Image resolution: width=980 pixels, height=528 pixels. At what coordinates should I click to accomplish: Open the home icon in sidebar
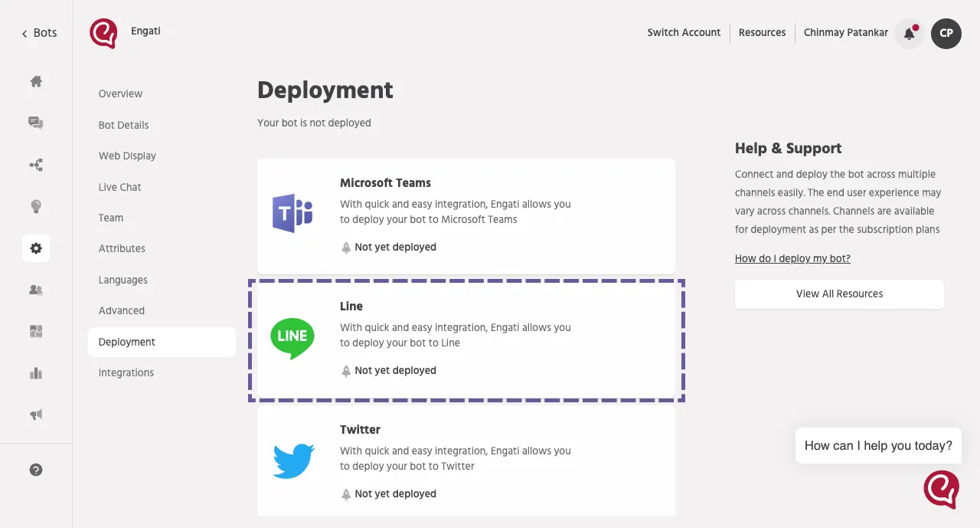click(x=36, y=82)
